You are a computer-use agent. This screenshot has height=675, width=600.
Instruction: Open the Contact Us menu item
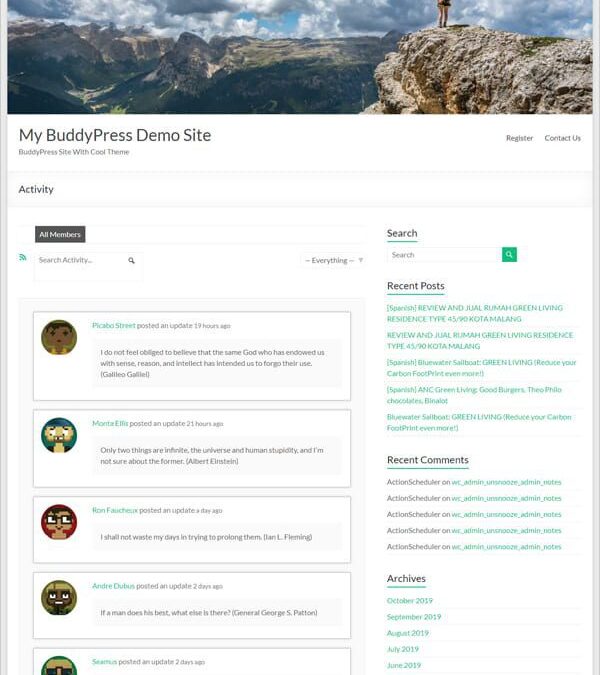tap(563, 138)
